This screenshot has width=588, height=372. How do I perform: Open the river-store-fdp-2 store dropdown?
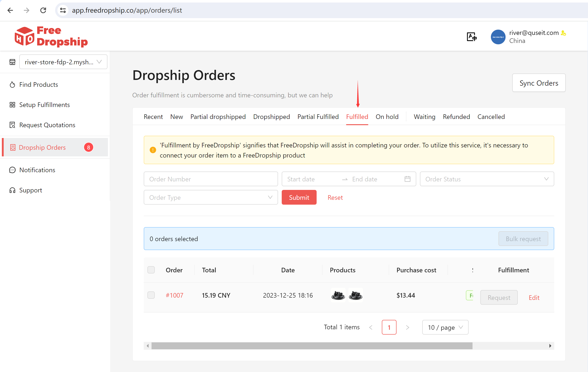pos(63,62)
